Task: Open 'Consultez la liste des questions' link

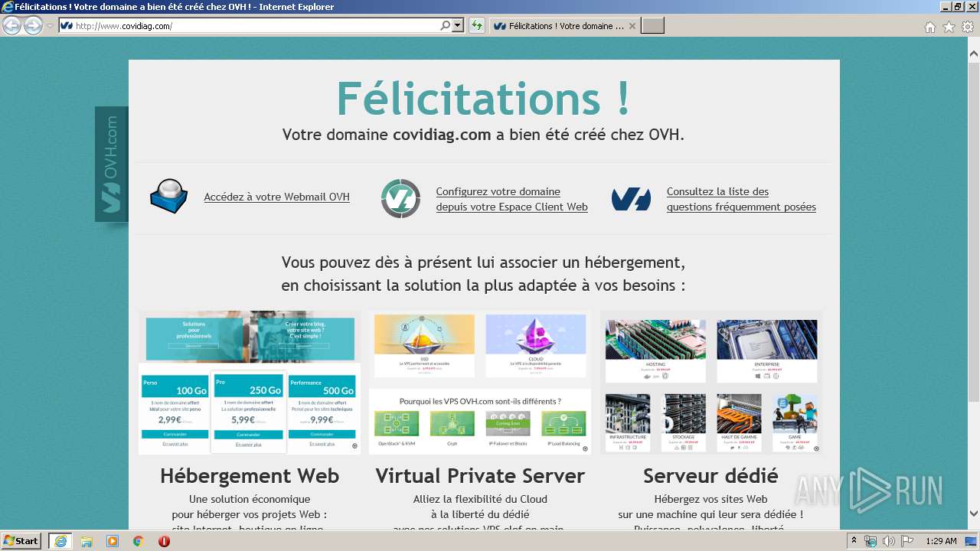Action: pyautogui.click(x=741, y=199)
